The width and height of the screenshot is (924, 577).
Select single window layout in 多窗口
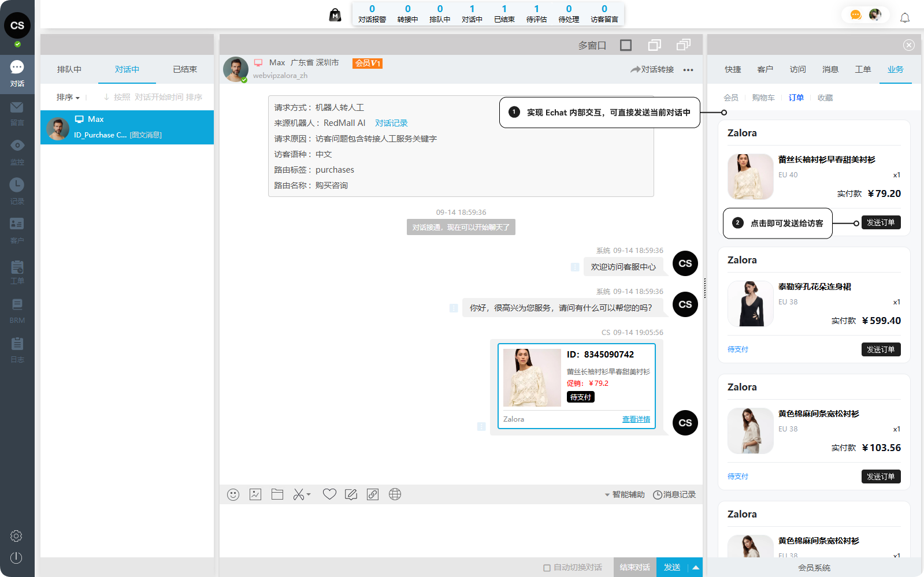pos(626,45)
